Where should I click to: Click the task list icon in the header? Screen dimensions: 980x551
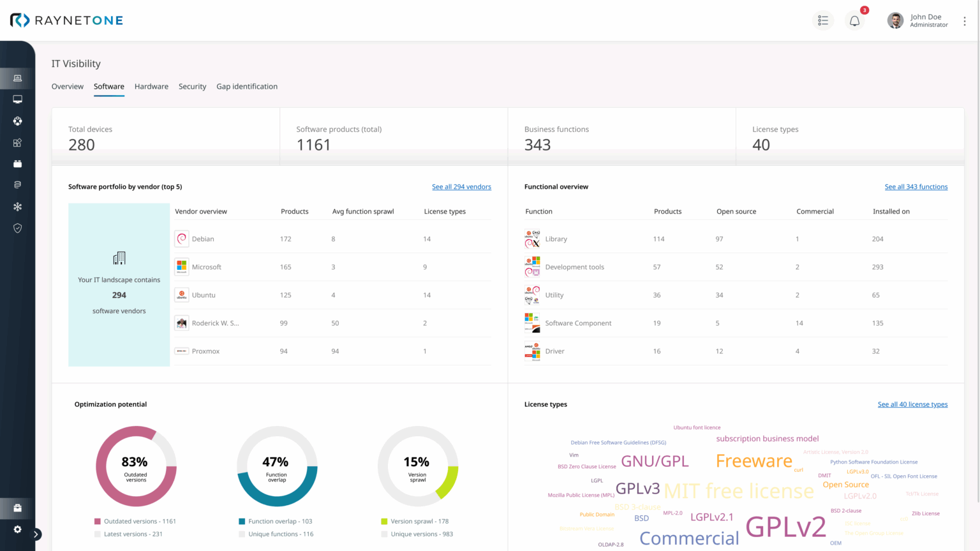[x=822, y=20]
